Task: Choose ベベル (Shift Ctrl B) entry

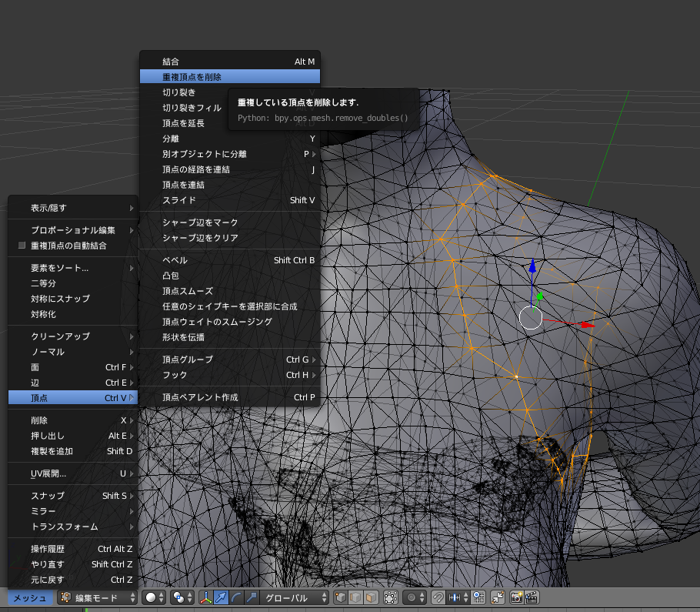Action: [230, 260]
